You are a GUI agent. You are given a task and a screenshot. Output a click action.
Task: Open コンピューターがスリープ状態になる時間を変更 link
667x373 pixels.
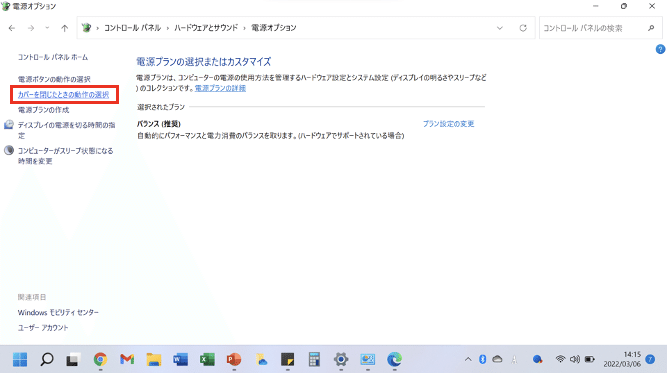click(66, 156)
